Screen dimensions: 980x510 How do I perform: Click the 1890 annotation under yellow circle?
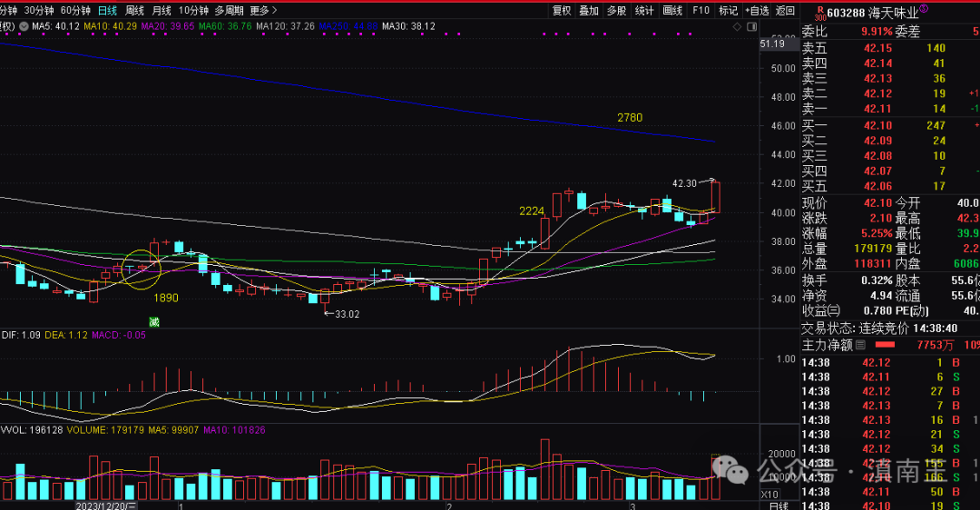(x=166, y=299)
